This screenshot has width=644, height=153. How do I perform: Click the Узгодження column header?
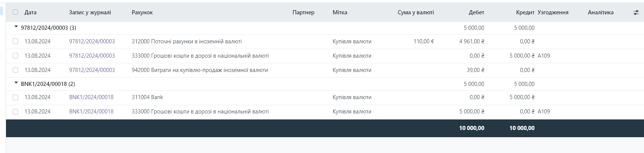[x=553, y=12]
